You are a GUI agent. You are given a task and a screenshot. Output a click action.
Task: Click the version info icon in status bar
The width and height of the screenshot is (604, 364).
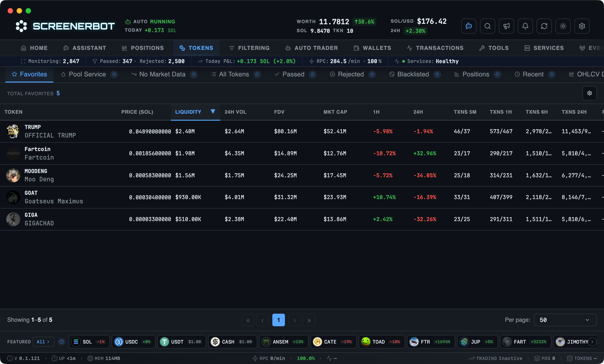(10, 358)
